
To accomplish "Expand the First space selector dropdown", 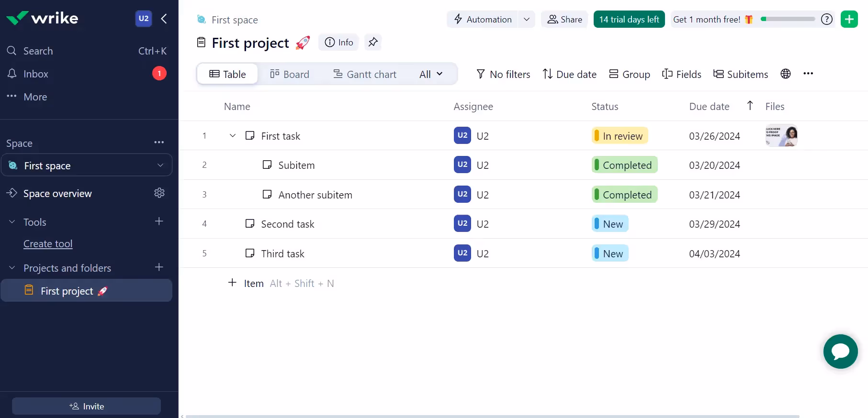I will tap(160, 165).
